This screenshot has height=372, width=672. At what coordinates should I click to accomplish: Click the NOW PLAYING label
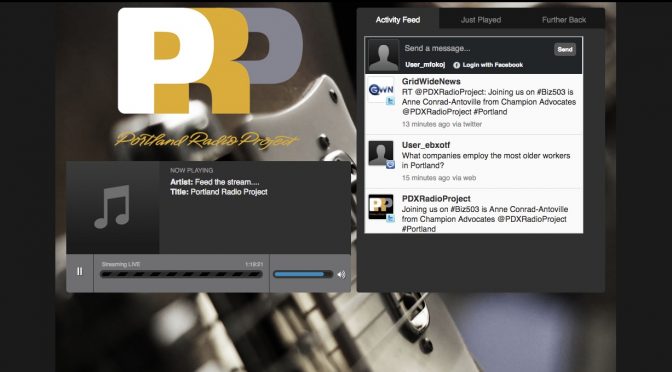click(x=192, y=171)
